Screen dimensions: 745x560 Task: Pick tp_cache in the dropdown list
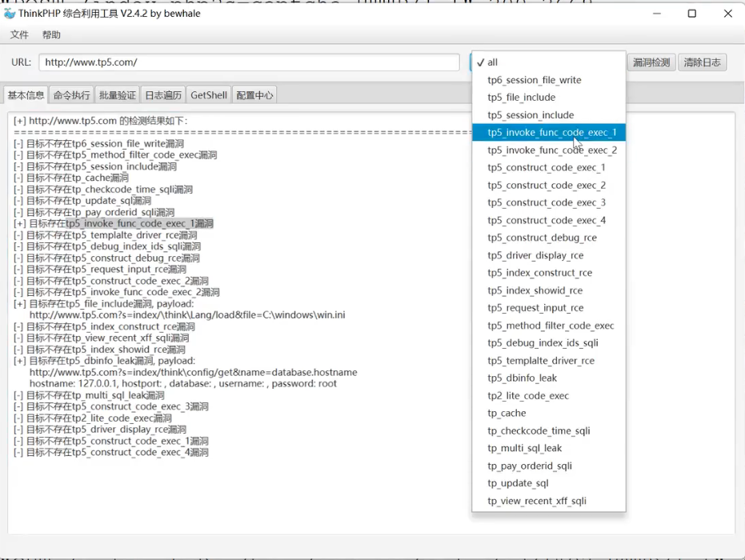[x=549, y=414]
